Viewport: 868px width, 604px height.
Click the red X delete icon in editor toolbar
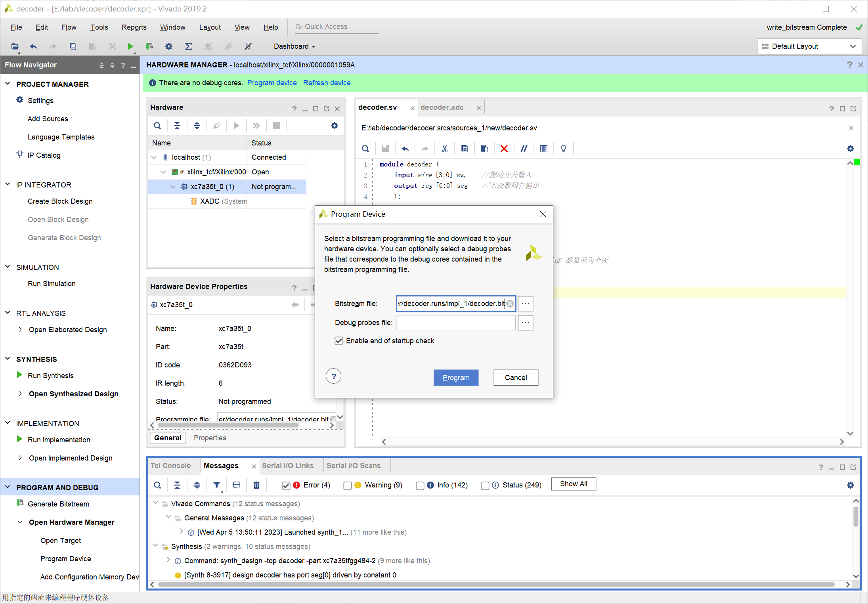(x=504, y=149)
